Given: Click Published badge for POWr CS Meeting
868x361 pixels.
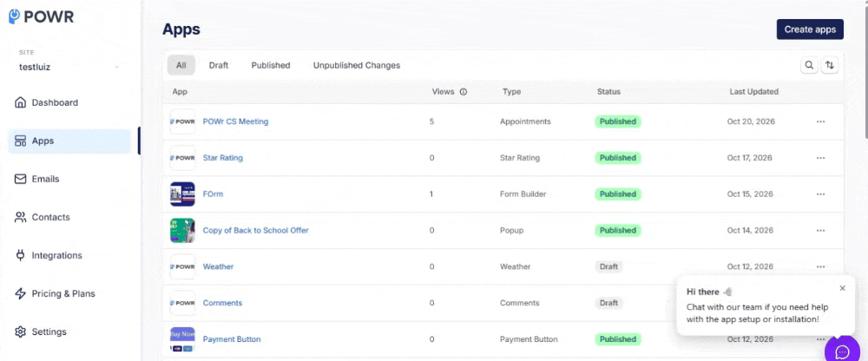Looking at the screenshot, I should click(x=618, y=121).
